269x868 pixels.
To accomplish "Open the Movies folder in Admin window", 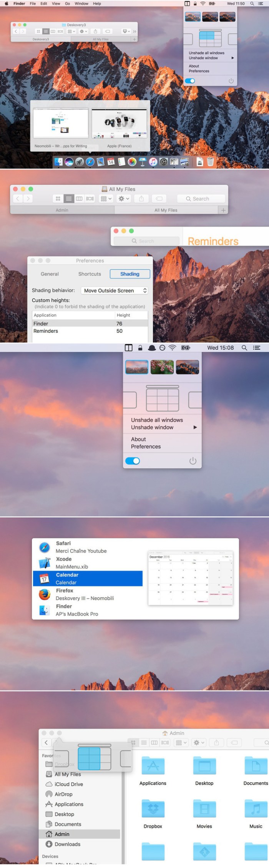I will click(x=204, y=809).
